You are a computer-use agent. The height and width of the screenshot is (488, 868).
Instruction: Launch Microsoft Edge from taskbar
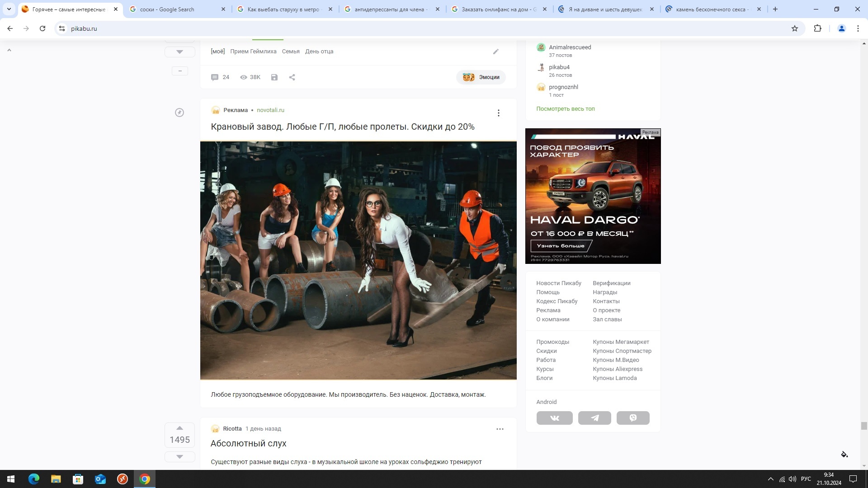34,479
